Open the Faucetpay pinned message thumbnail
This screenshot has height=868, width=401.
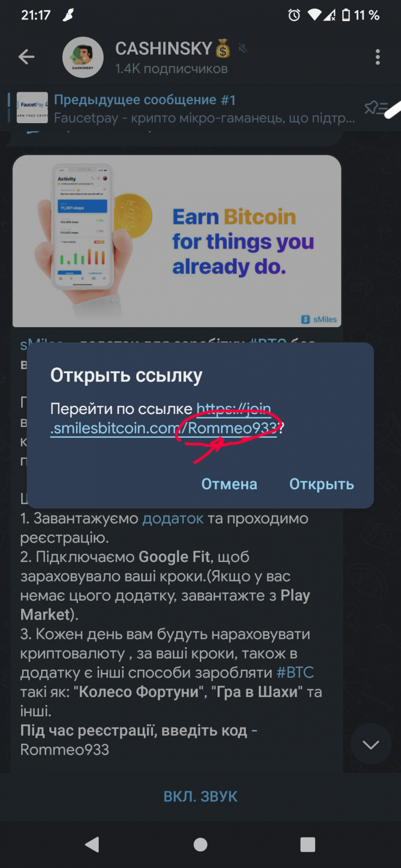coord(32,107)
